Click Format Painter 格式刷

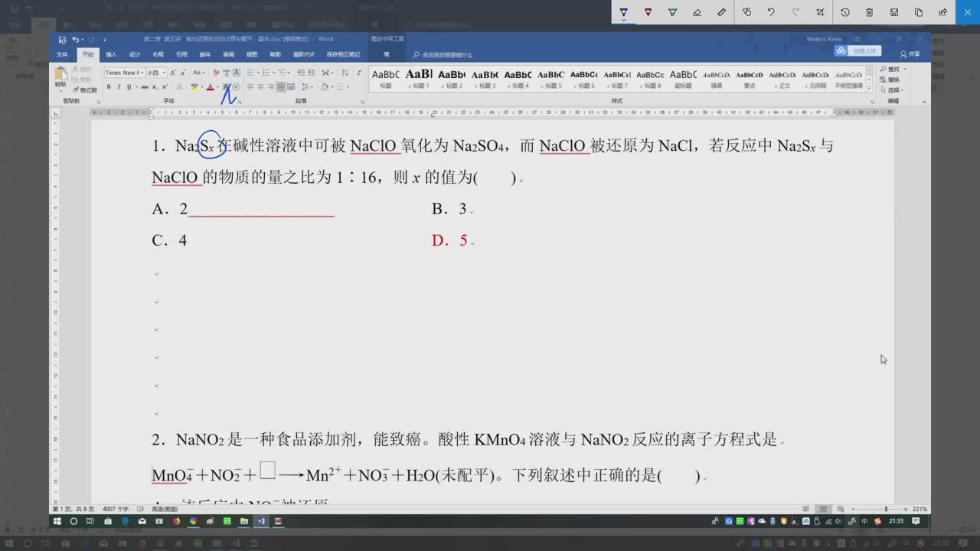(84, 90)
